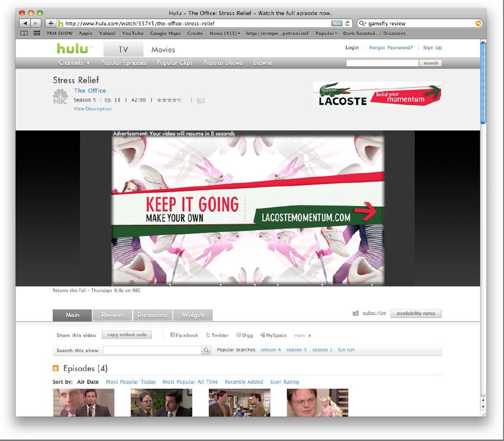Click copy embed code button
This screenshot has height=441, width=504.
click(127, 335)
